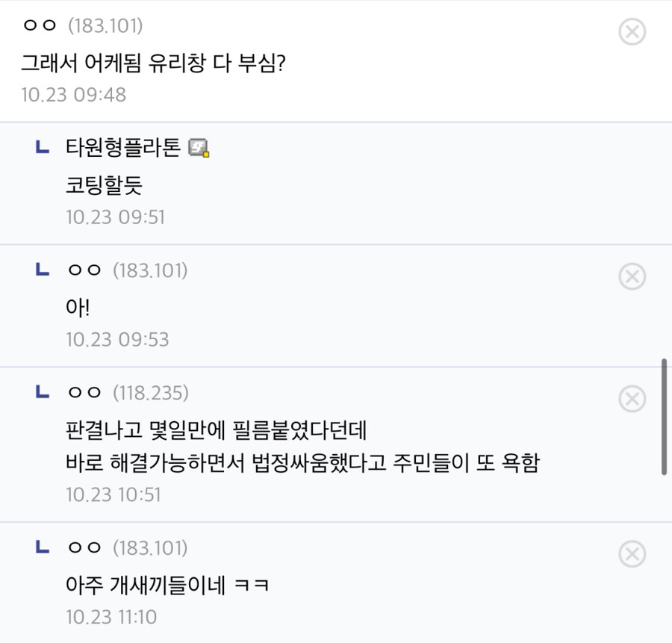This screenshot has width=672, height=643.
Task: Click the delete icon on the 아! comment
Action: [632, 276]
